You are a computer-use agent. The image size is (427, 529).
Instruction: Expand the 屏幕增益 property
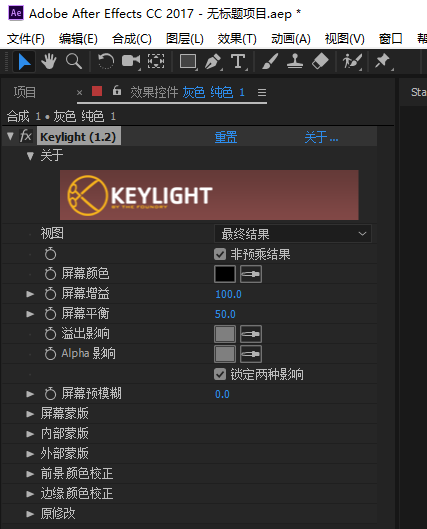[x=30, y=294]
